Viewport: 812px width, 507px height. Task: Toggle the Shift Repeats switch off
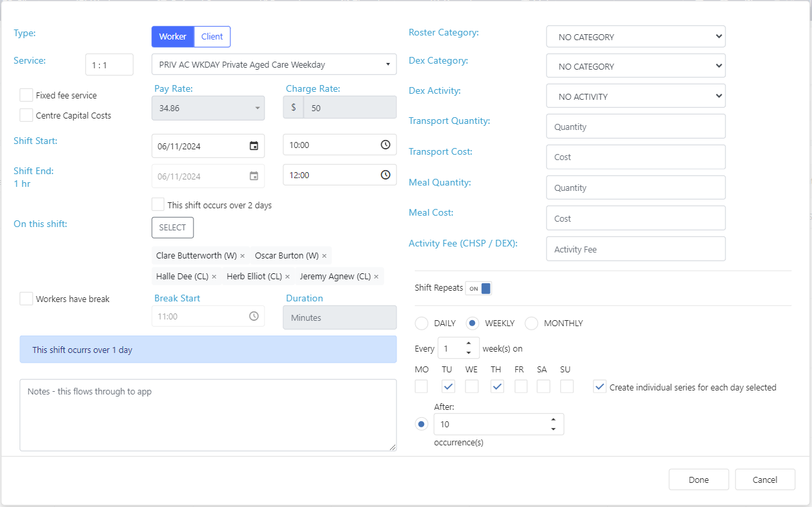click(x=478, y=288)
